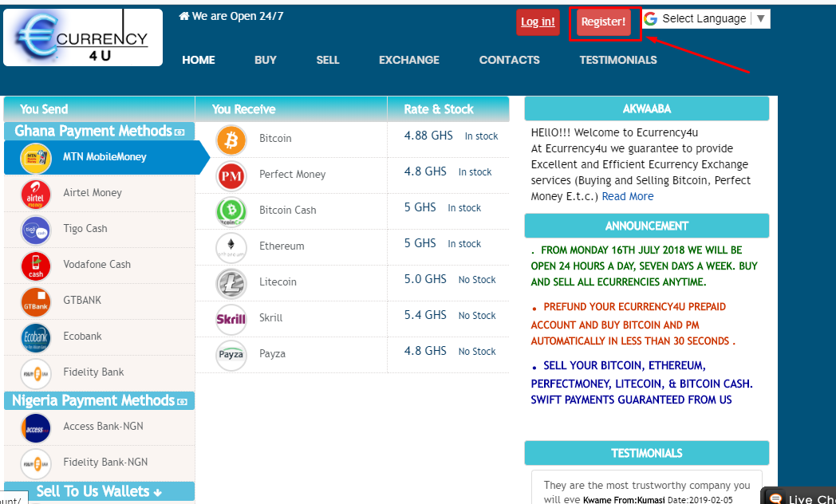
Task: Select the GTBank icon
Action: [x=36, y=301]
